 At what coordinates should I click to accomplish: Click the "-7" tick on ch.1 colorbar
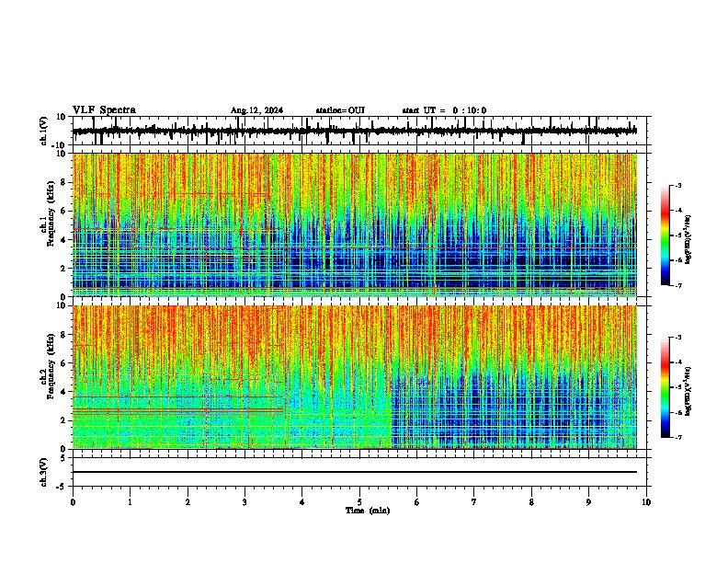click(x=678, y=285)
